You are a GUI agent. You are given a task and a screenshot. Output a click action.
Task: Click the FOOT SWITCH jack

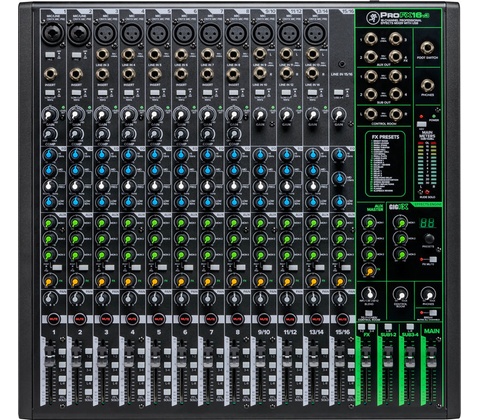click(x=427, y=48)
